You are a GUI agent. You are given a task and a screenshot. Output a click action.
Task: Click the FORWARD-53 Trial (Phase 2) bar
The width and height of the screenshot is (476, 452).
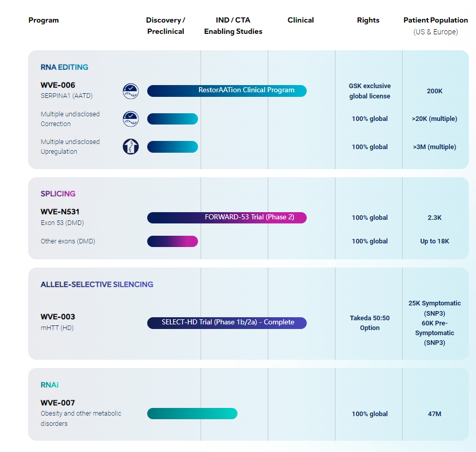(227, 217)
